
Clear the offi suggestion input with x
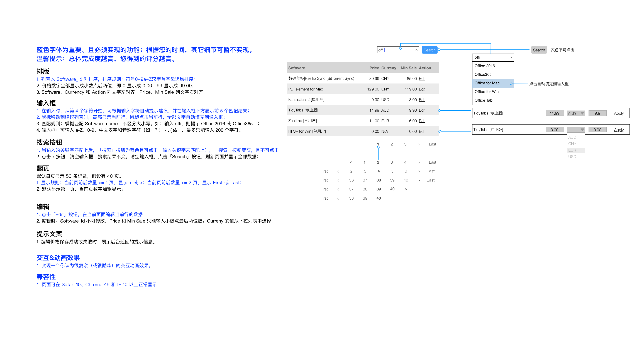click(x=511, y=57)
